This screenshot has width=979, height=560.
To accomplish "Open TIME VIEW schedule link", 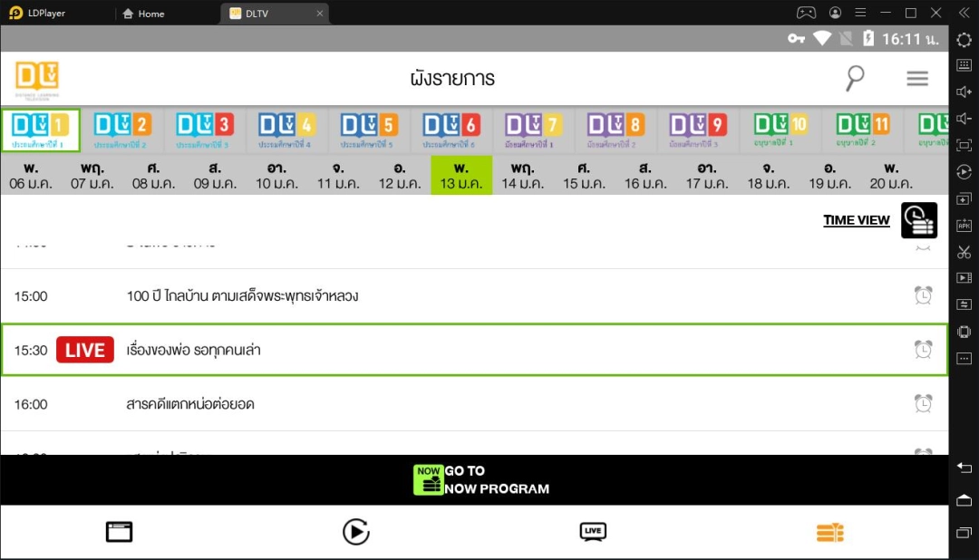I will (x=856, y=219).
